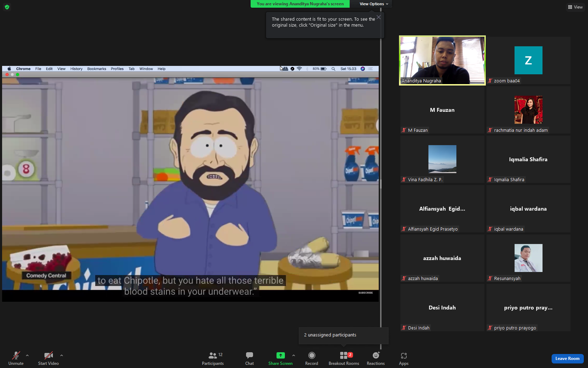588x368 pixels.
Task: Select the azzah huwaida participant tile
Action: (442, 258)
